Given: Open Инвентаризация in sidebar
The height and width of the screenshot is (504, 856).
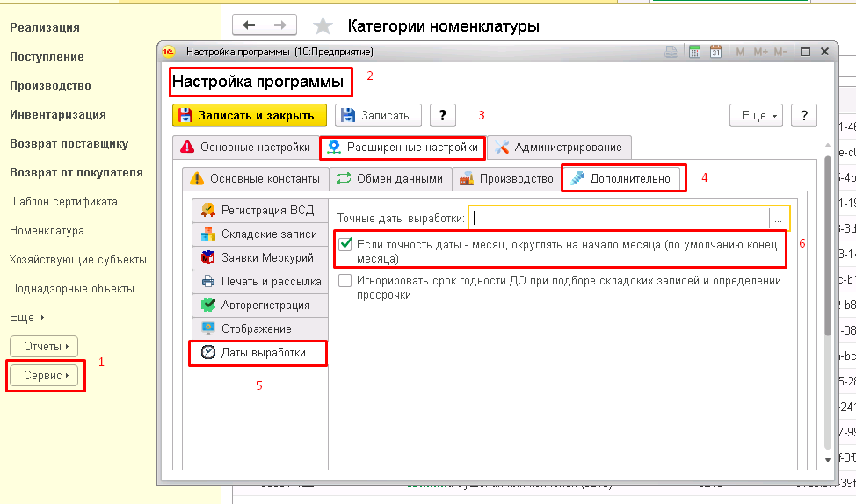Looking at the screenshot, I should click(x=58, y=114).
